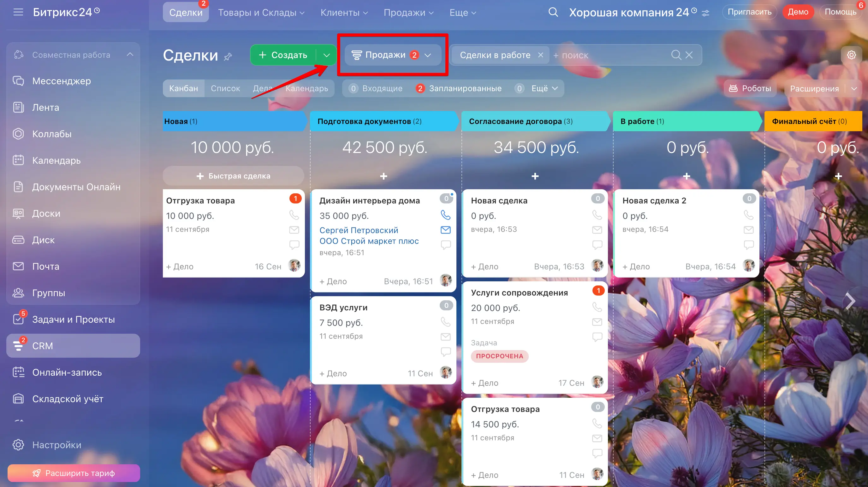
Task: Click chat icon on Отгрузка товара card
Action: click(294, 244)
